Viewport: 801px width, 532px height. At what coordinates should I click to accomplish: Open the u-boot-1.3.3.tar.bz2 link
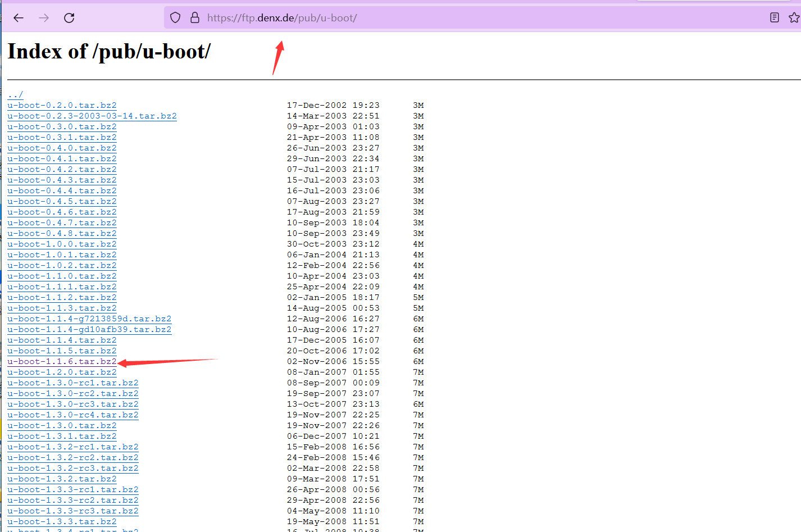pos(62,521)
